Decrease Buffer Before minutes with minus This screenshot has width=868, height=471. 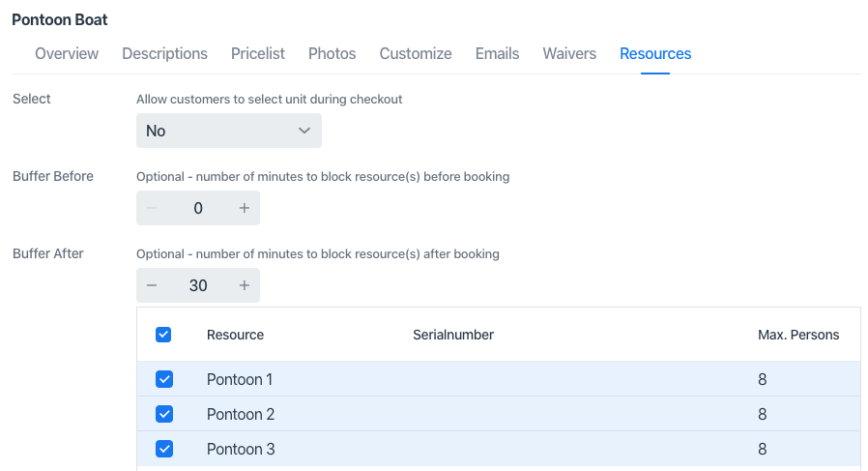[152, 208]
